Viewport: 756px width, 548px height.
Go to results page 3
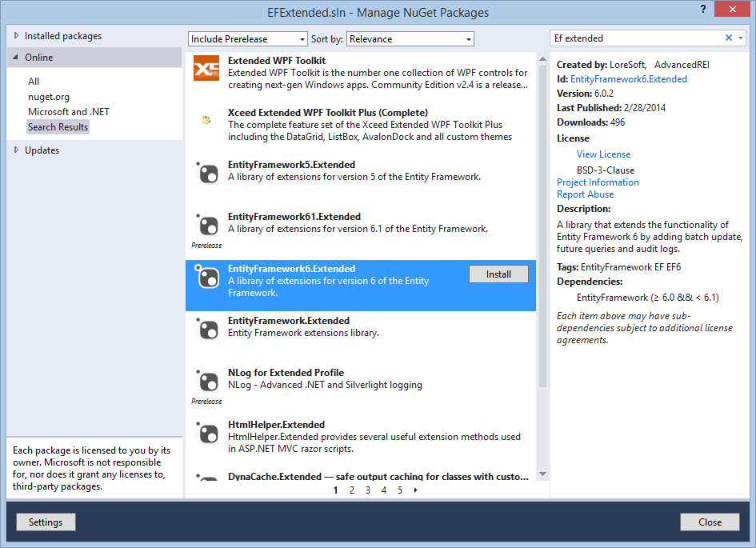pos(368,490)
